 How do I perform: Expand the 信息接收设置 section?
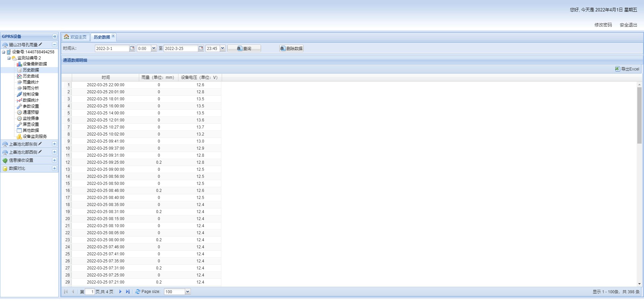point(54,160)
